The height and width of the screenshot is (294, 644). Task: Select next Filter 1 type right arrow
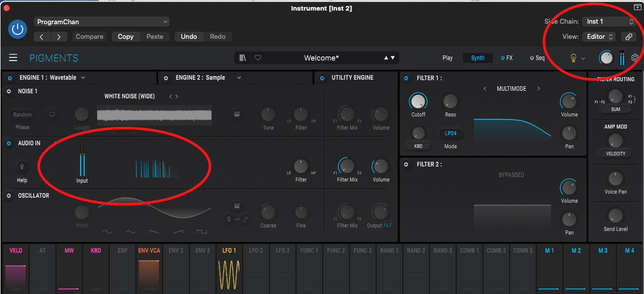coord(538,89)
